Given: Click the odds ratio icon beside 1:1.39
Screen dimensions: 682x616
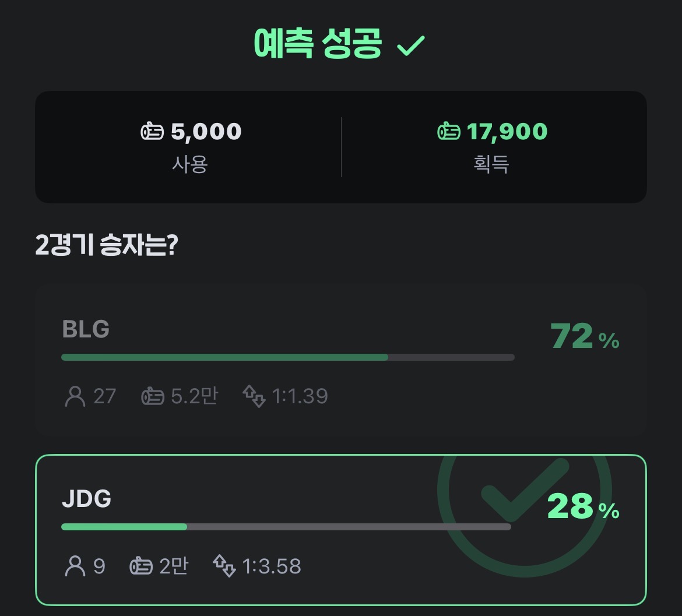Looking at the screenshot, I should (254, 397).
